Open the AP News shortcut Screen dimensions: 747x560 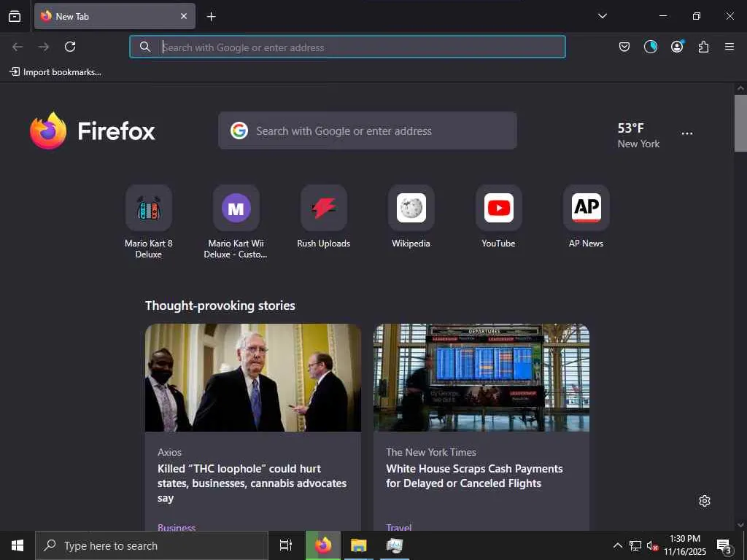coord(586,217)
